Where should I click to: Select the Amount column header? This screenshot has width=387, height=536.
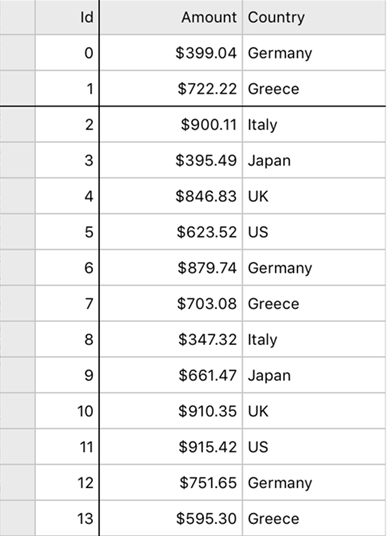point(171,17)
